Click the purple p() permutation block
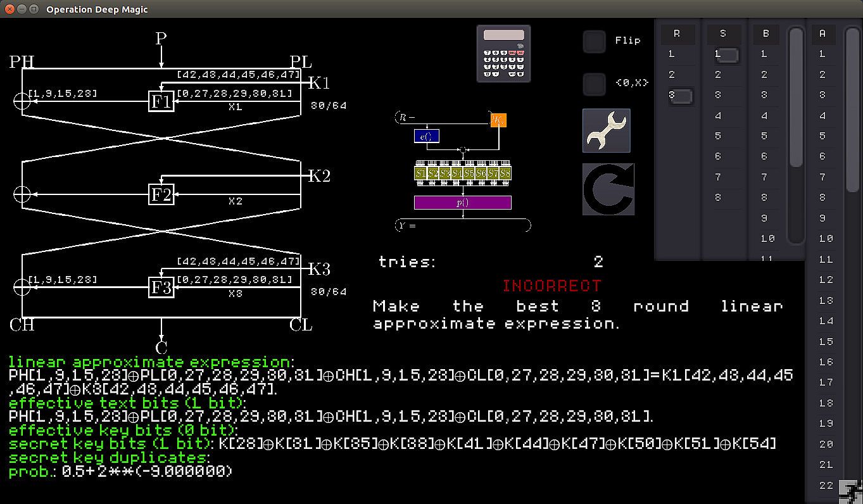 [x=462, y=203]
